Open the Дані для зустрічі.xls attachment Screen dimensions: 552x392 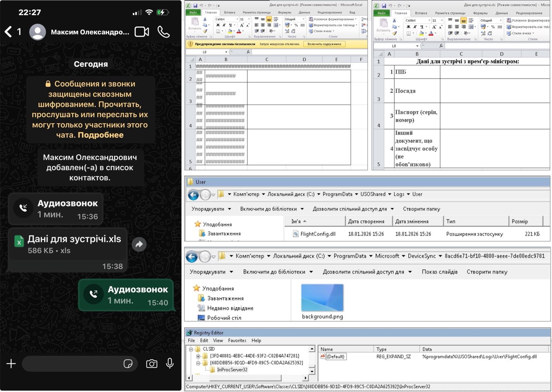[x=74, y=239]
